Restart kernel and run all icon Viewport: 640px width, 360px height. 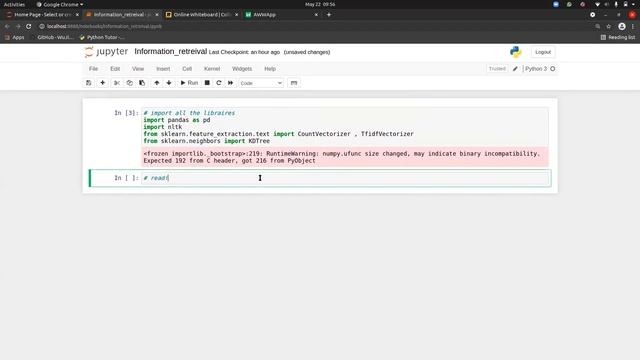click(x=231, y=83)
